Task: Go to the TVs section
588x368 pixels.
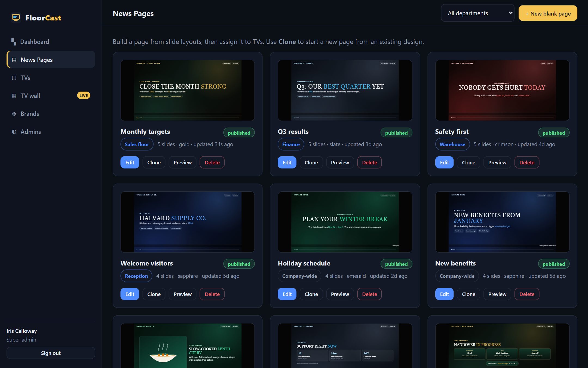Action: click(x=51, y=78)
